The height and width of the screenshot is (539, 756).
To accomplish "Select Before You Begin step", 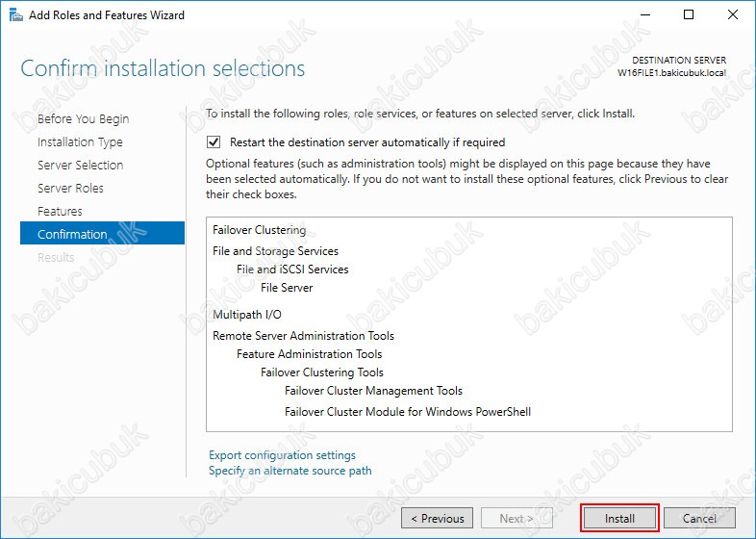I will 83,119.
